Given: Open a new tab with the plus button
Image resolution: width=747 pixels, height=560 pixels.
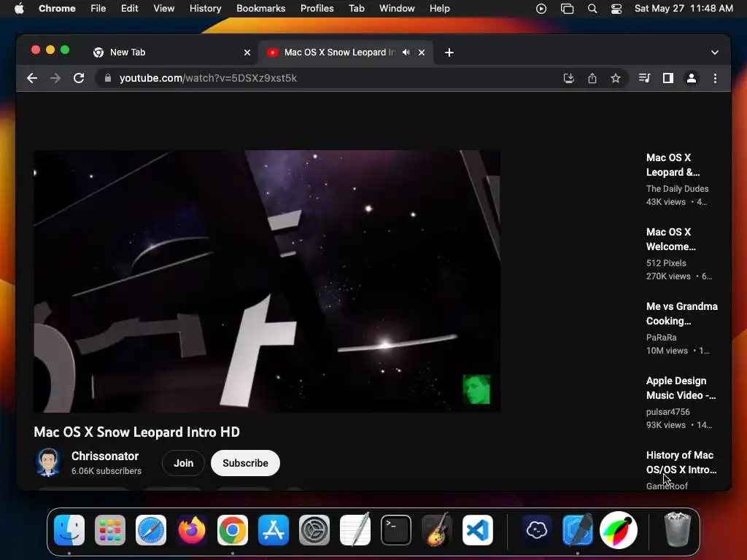Looking at the screenshot, I should click(x=449, y=52).
